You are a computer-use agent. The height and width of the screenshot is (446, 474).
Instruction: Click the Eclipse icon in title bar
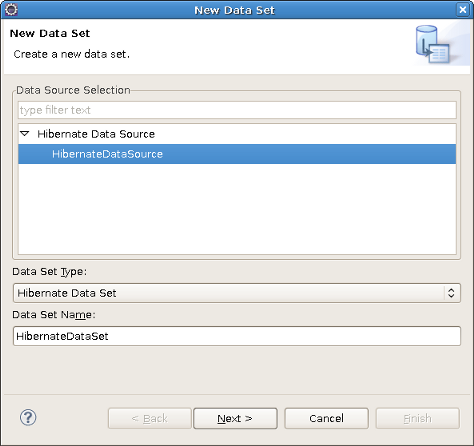click(11, 10)
